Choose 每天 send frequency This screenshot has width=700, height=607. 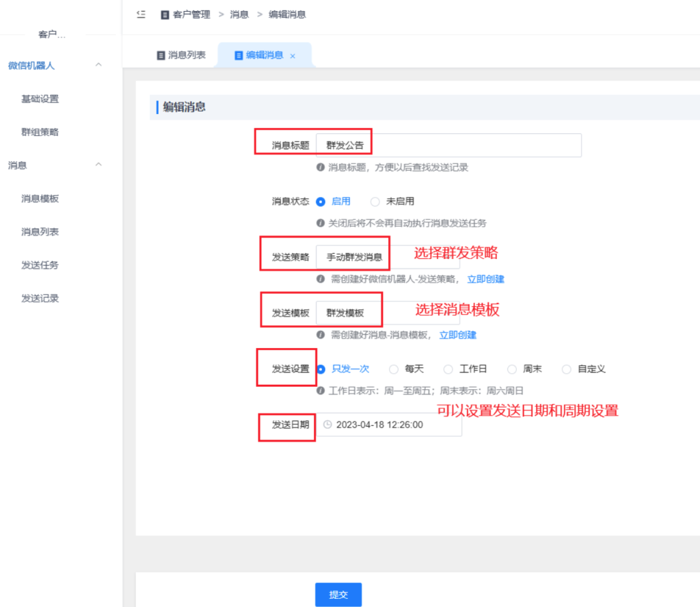pyautogui.click(x=394, y=369)
